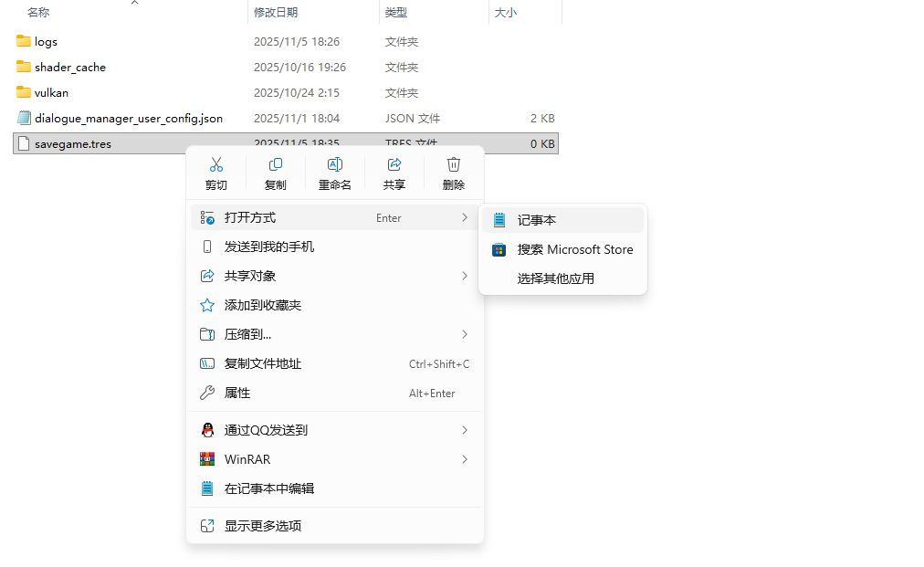Expand the 通过QQ发送到 submenu arrow
This screenshot has width=924, height=567.
click(x=465, y=430)
